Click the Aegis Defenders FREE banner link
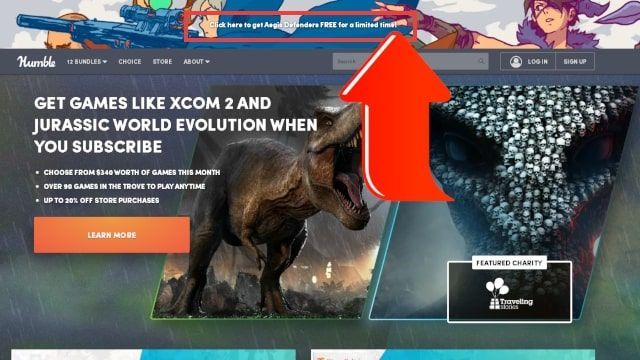The height and width of the screenshot is (360, 640). tap(302, 25)
